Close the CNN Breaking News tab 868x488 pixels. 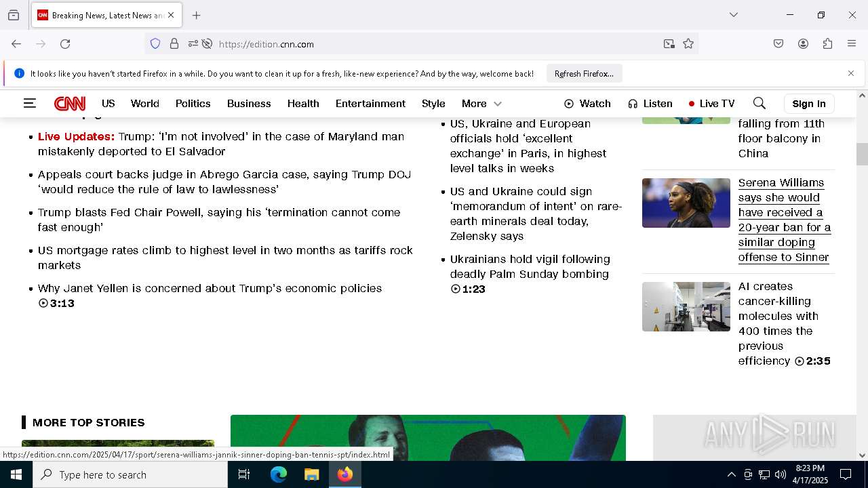171,15
